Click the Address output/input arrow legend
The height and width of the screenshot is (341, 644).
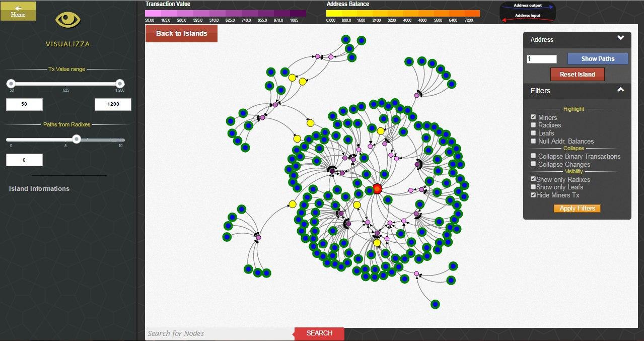point(527,12)
